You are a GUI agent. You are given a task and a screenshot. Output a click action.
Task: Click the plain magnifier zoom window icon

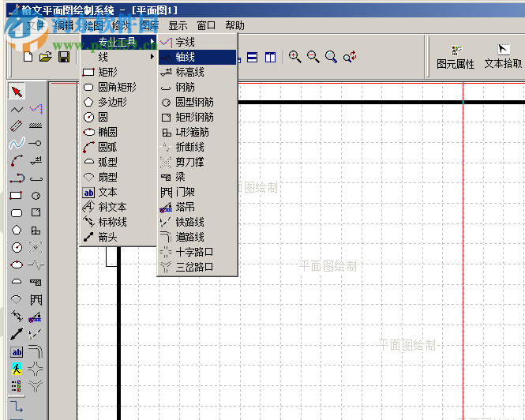click(331, 57)
